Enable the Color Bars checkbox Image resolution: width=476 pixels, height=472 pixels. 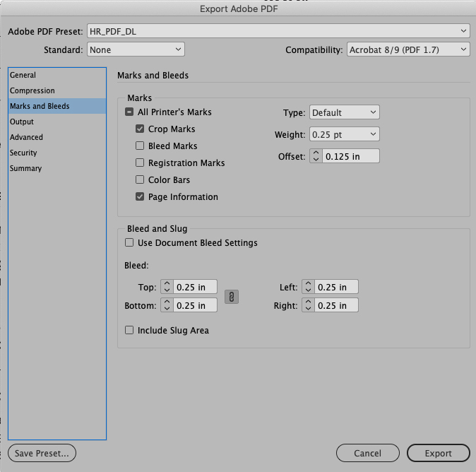click(140, 179)
